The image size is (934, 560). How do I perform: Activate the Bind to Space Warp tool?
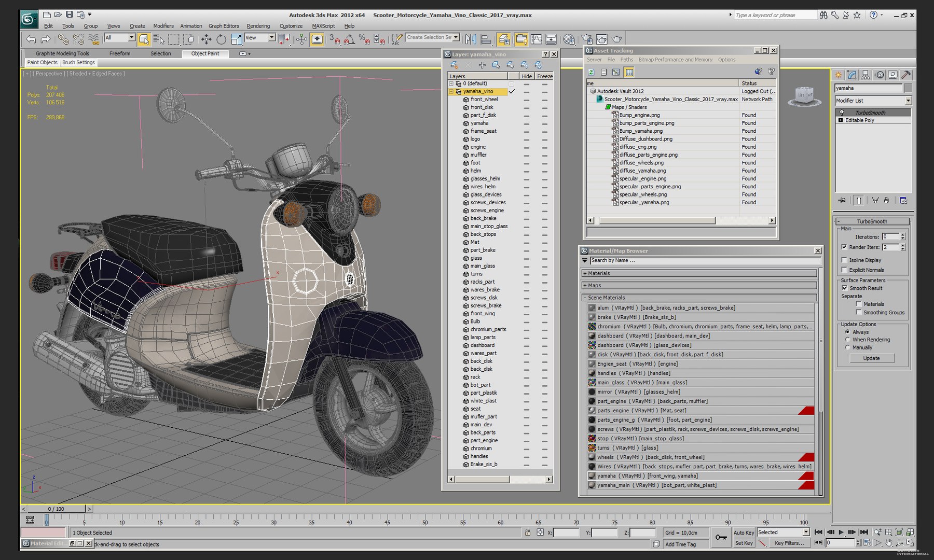pos(93,39)
